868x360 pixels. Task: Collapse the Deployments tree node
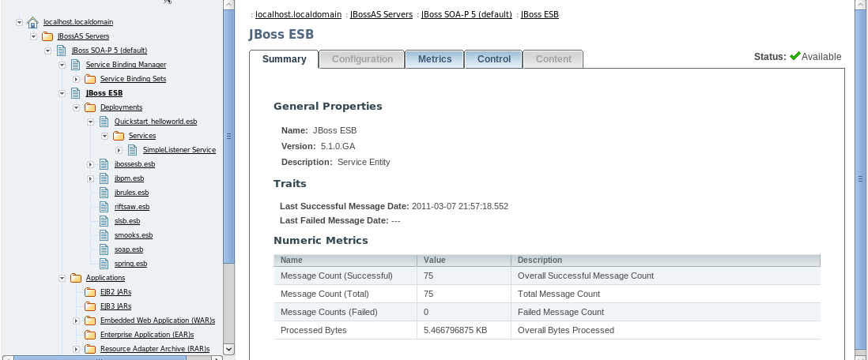77,107
